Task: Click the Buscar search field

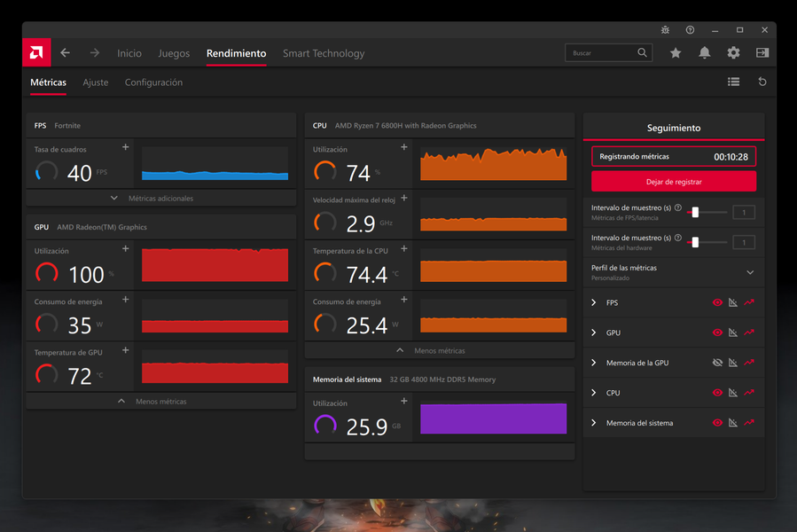Action: coord(603,53)
